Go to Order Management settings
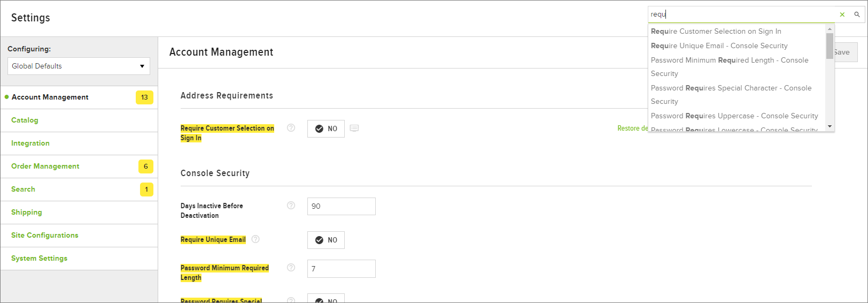This screenshot has height=303, width=868. pos(45,166)
